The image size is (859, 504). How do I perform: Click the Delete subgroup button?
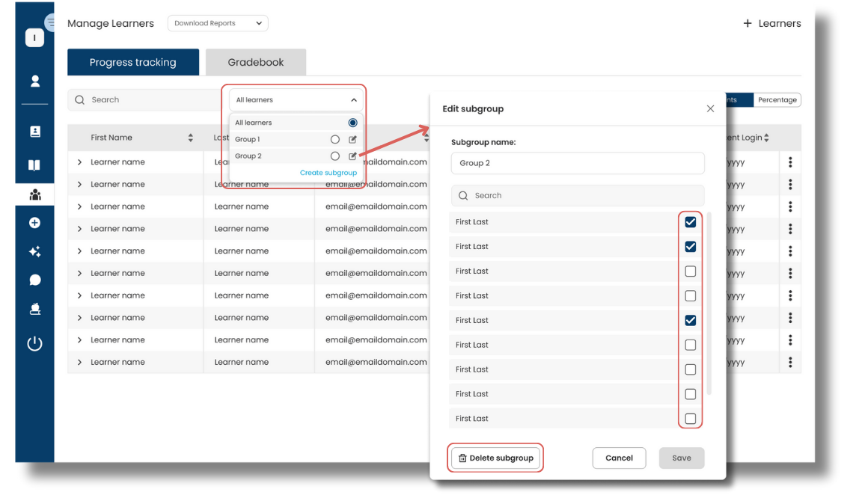[496, 458]
